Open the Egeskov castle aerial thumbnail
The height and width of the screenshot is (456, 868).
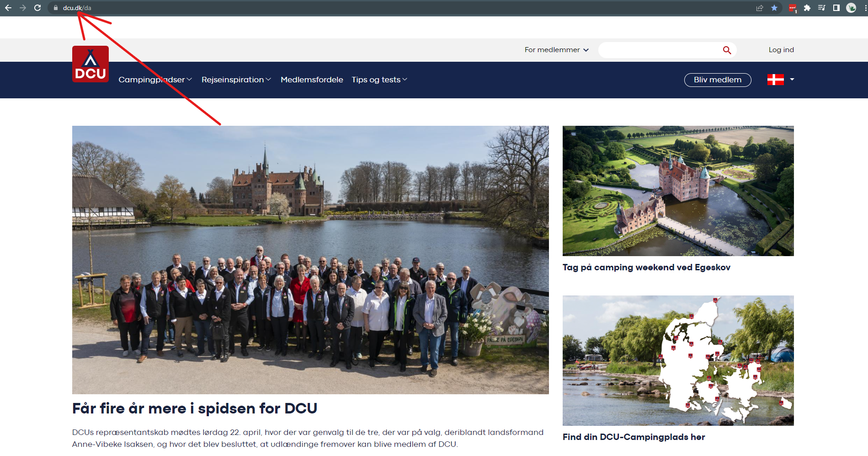pos(678,191)
